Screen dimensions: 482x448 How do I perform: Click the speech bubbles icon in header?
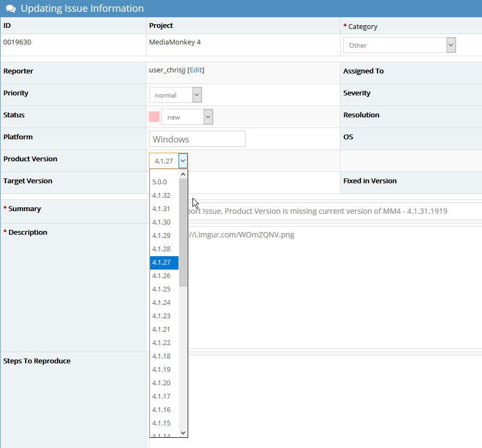(10, 9)
